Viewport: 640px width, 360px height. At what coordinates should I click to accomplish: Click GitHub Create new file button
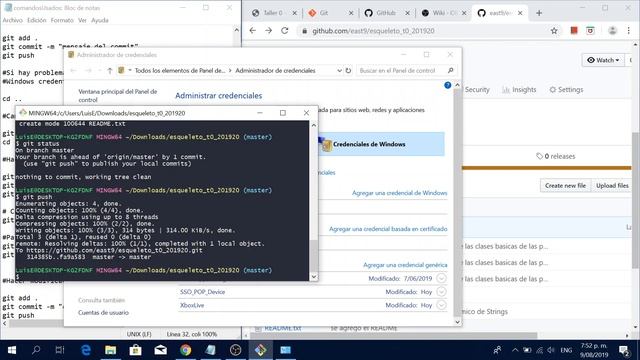click(x=565, y=185)
